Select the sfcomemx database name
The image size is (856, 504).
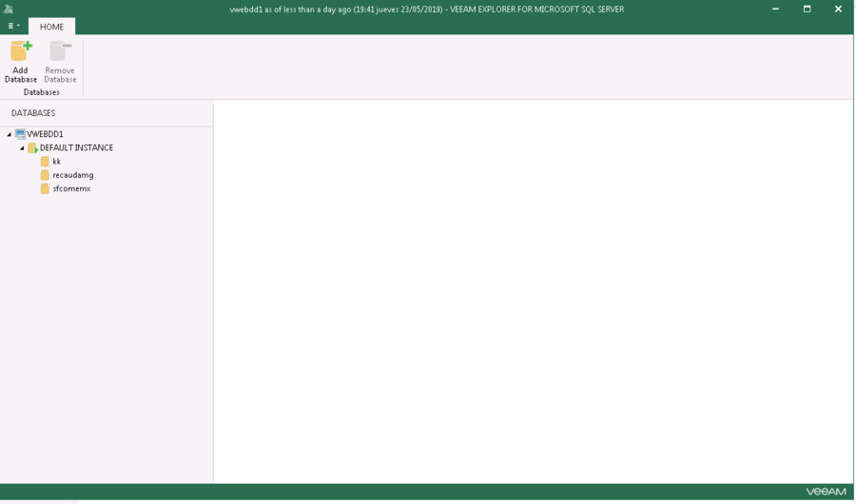(71, 189)
